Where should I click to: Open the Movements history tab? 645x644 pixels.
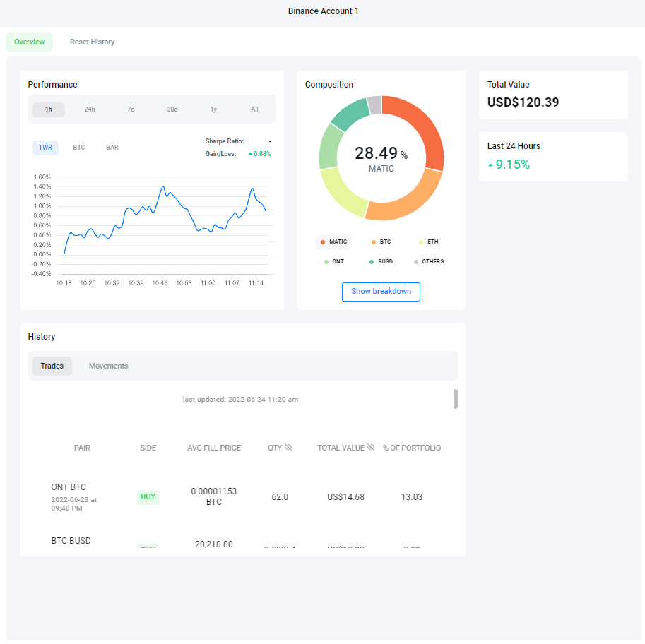pyautogui.click(x=109, y=366)
